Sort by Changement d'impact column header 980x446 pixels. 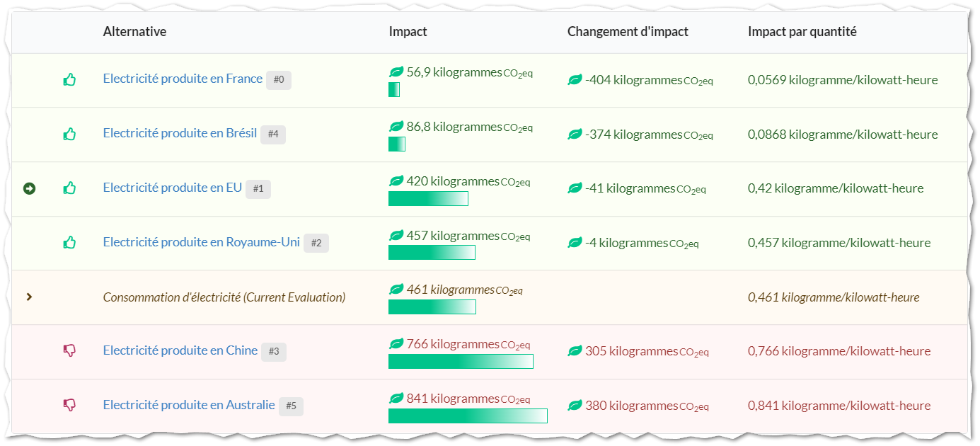(x=628, y=32)
